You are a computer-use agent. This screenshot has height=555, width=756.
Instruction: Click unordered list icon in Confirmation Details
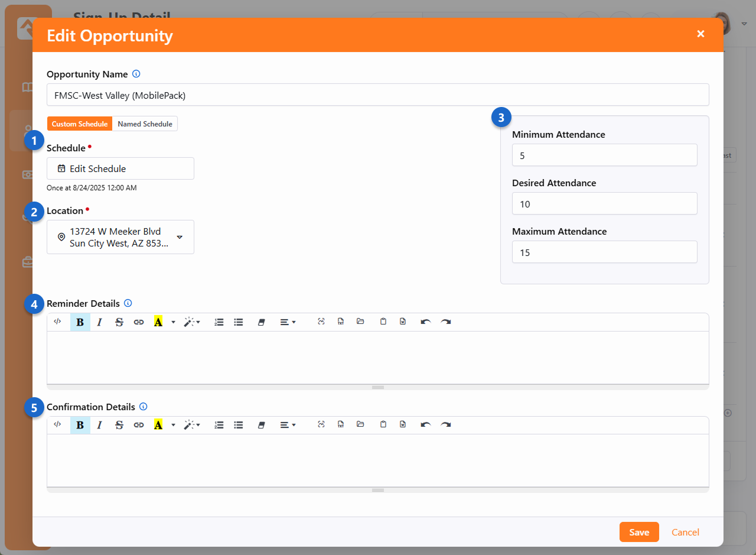click(239, 425)
